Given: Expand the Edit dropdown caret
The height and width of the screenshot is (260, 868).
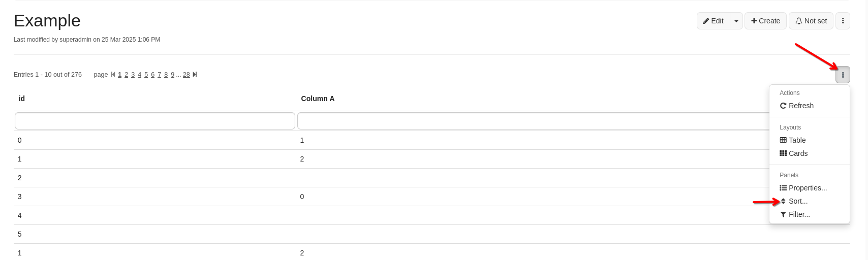Looking at the screenshot, I should [736, 21].
